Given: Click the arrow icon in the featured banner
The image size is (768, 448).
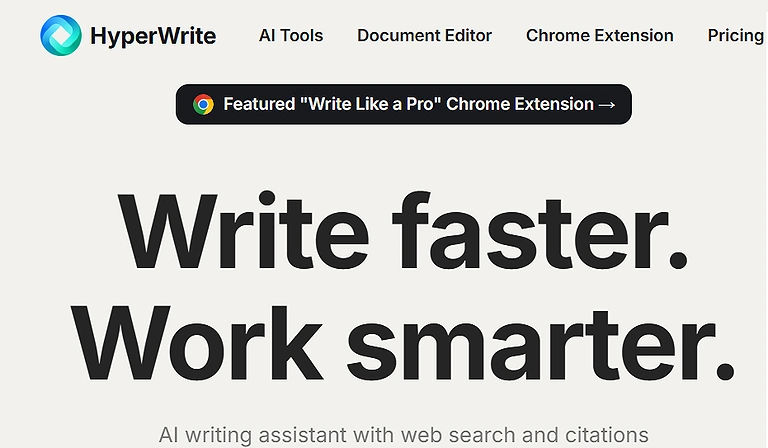Looking at the screenshot, I should [606, 105].
